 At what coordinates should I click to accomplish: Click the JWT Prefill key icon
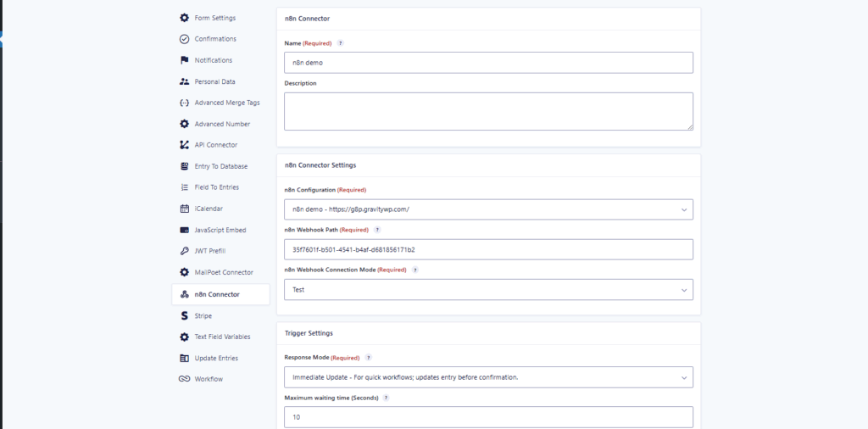tap(185, 251)
